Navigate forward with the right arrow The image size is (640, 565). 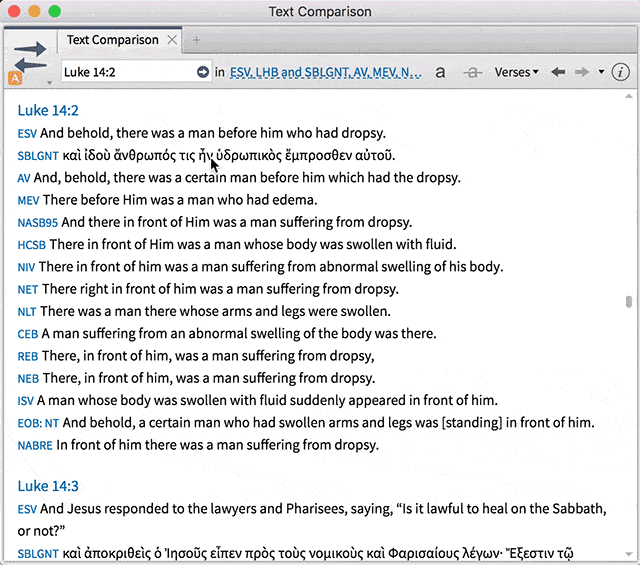click(582, 72)
